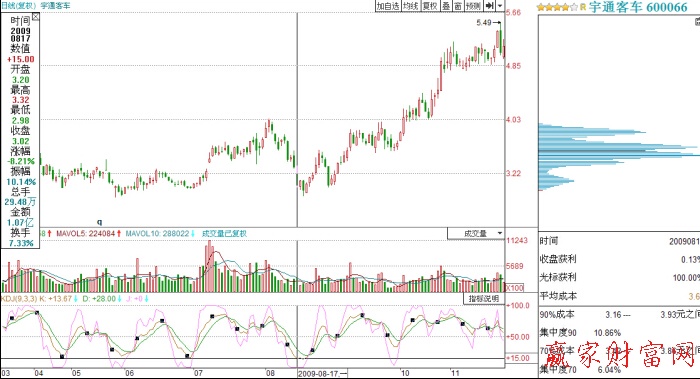Screen dimensions: 700x379
Task: Click the 加自选 add-to-watchlist button
Action: tap(388, 6)
